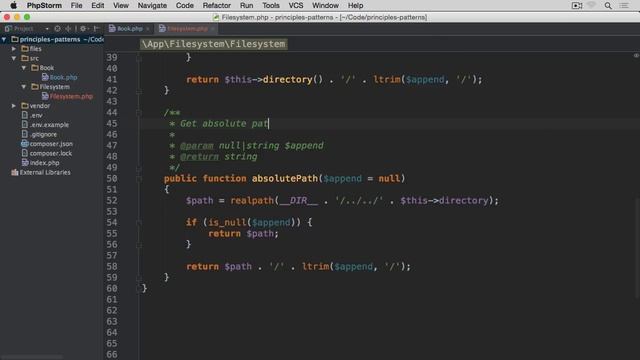Expand the vendor folder
The image size is (640, 360).
point(14,106)
